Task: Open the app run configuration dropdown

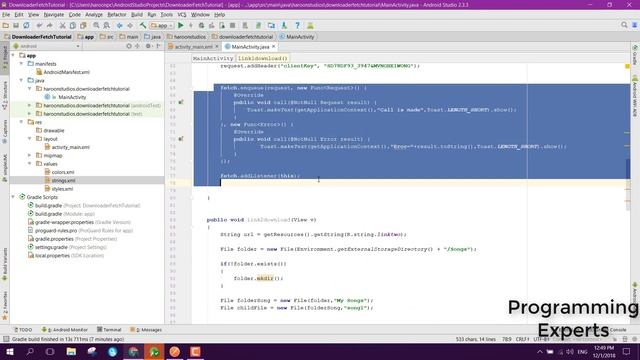Action: (x=162, y=25)
